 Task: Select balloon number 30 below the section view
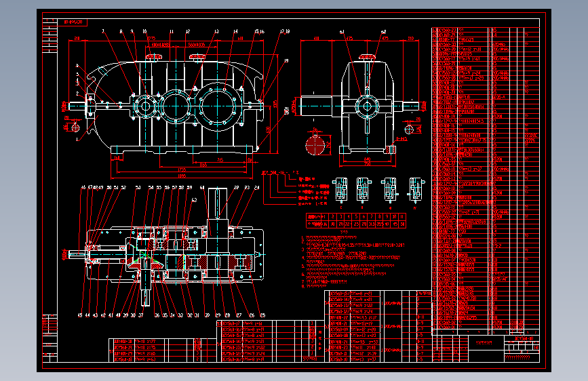click(207, 315)
